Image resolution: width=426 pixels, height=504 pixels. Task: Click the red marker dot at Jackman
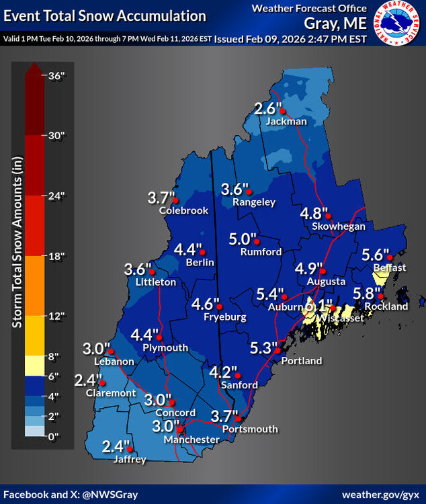coord(283,111)
